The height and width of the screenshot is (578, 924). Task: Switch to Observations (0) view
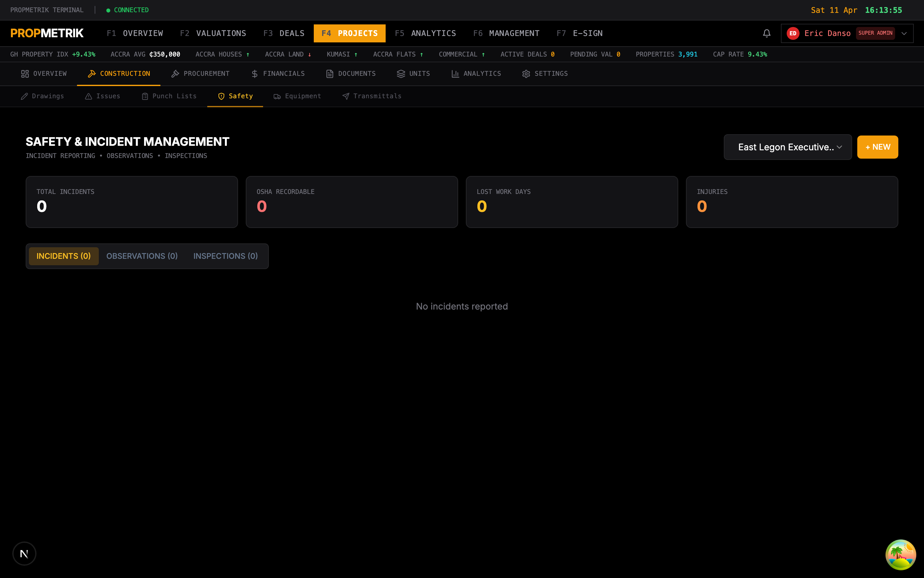[x=142, y=256]
